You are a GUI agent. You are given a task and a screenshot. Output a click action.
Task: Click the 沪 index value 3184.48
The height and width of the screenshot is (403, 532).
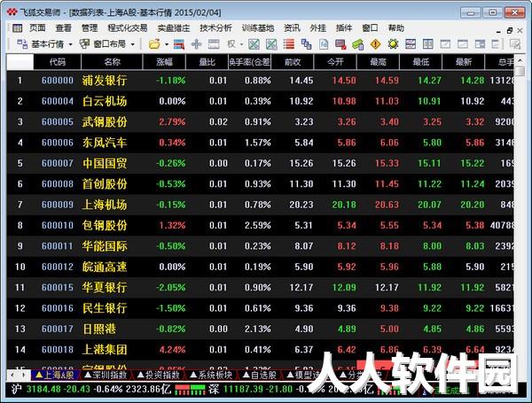pyautogui.click(x=43, y=389)
